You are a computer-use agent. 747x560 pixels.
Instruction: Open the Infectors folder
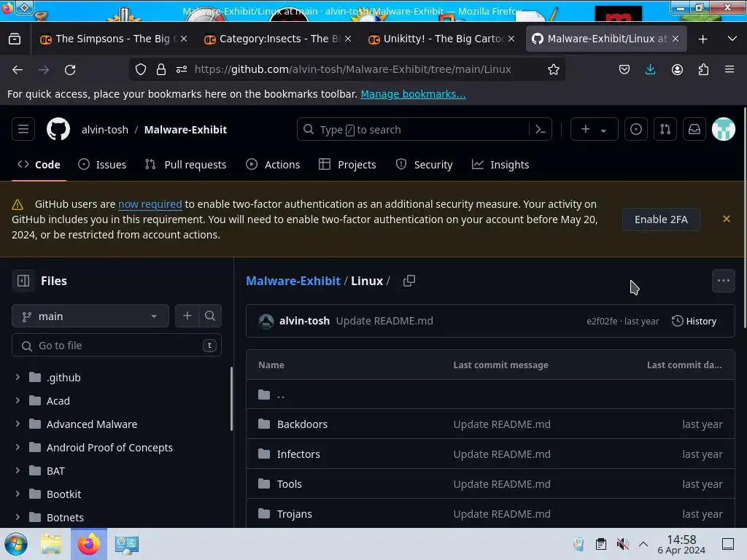tap(298, 454)
